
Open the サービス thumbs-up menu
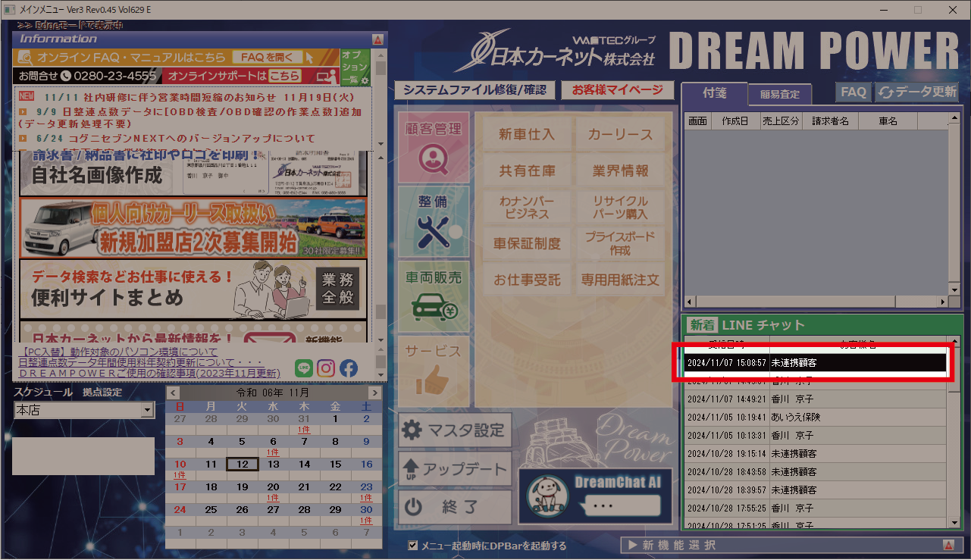434,370
